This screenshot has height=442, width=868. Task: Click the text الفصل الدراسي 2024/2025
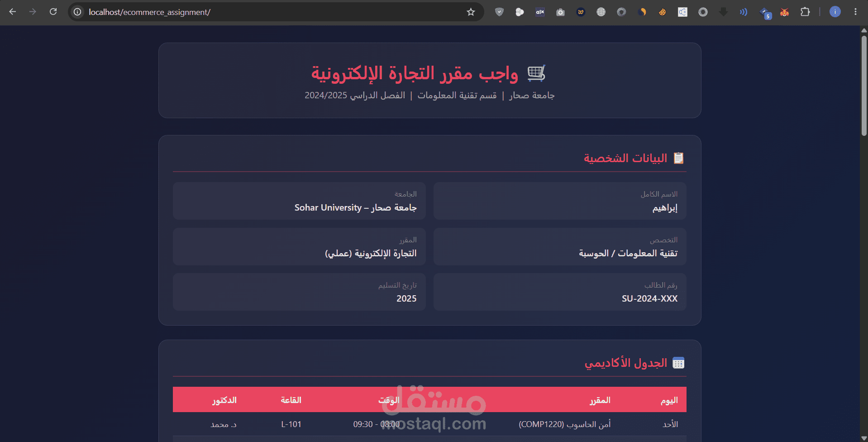[x=355, y=96]
